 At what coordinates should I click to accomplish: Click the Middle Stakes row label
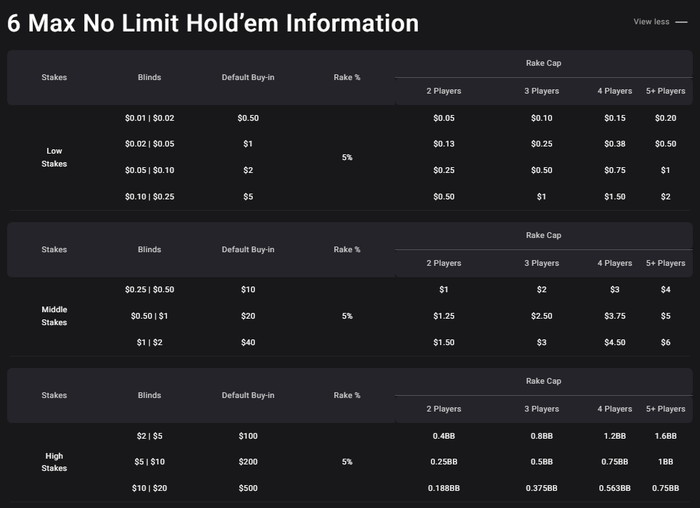(54, 316)
